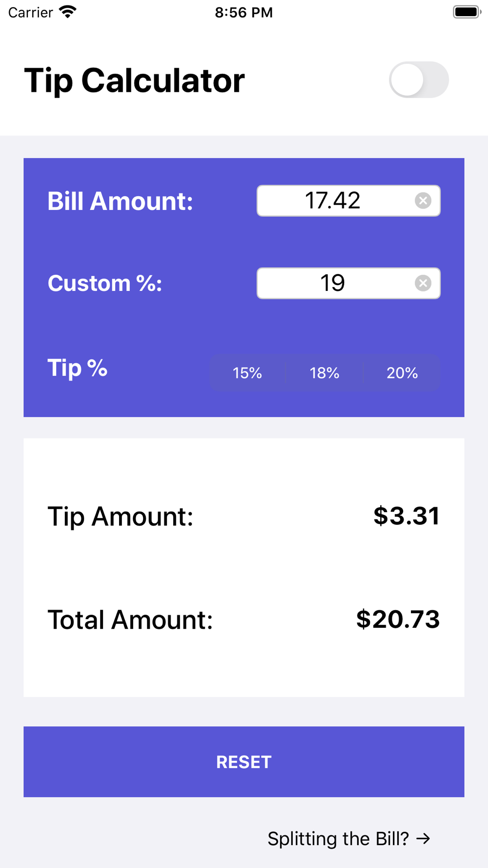Tap the Wi-Fi icon in the status bar
Image resolution: width=488 pixels, height=868 pixels.
pos(68,12)
